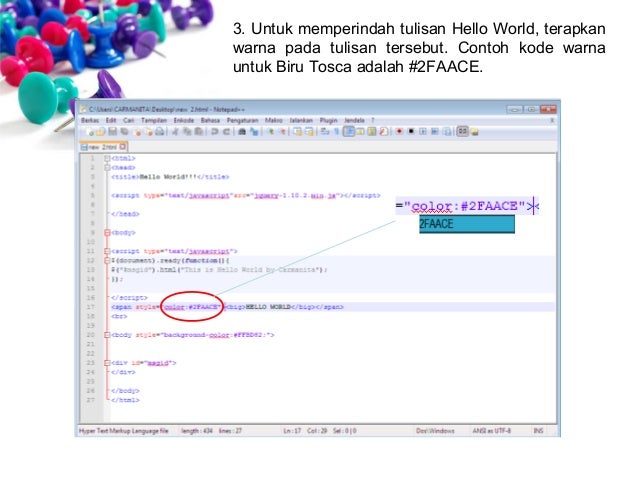Screen dimensions: 638x479
Task: Click the Cut toolbar icon
Action: (175, 131)
